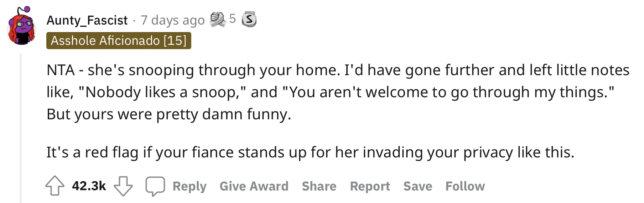Viewport: 644px width, 203px height.
Task: Save this comment
Action: click(418, 186)
